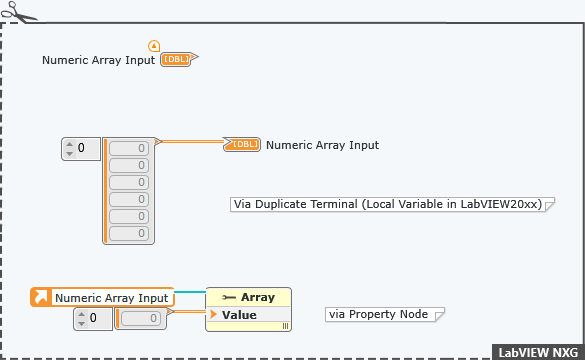Select the Numeric Array Input label beside duplicate terminal

tap(323, 145)
